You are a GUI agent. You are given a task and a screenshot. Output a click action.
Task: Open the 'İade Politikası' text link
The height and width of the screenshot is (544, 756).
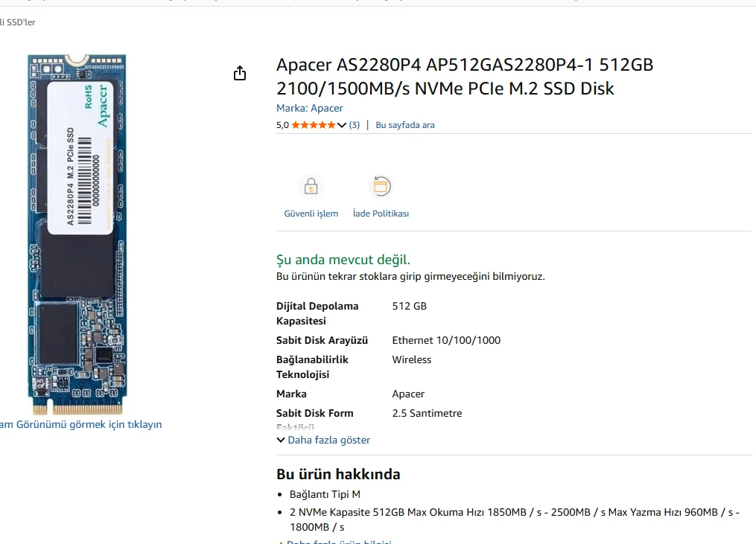381,214
